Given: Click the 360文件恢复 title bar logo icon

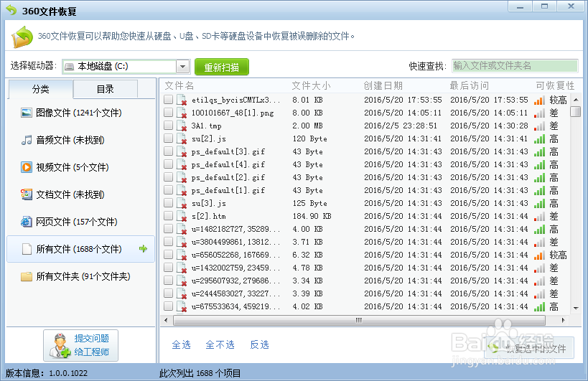Looking at the screenshot, I should (11, 11).
